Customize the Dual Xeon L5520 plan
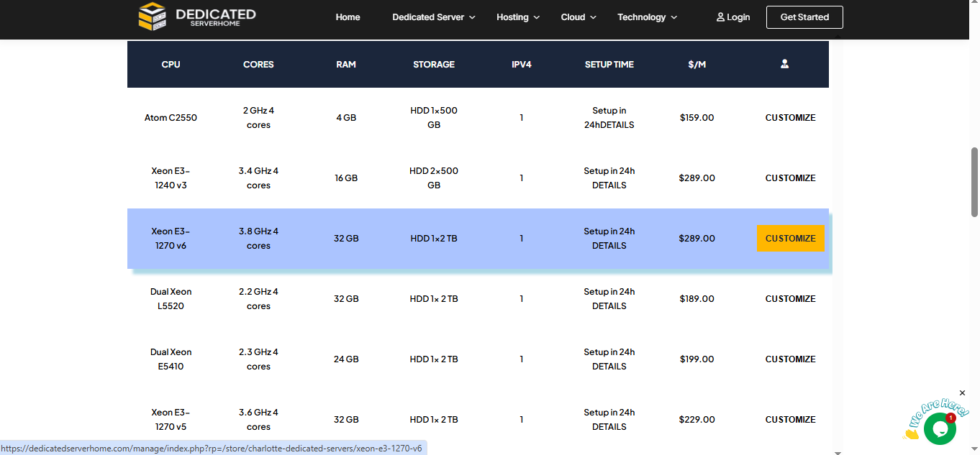 [x=790, y=299]
